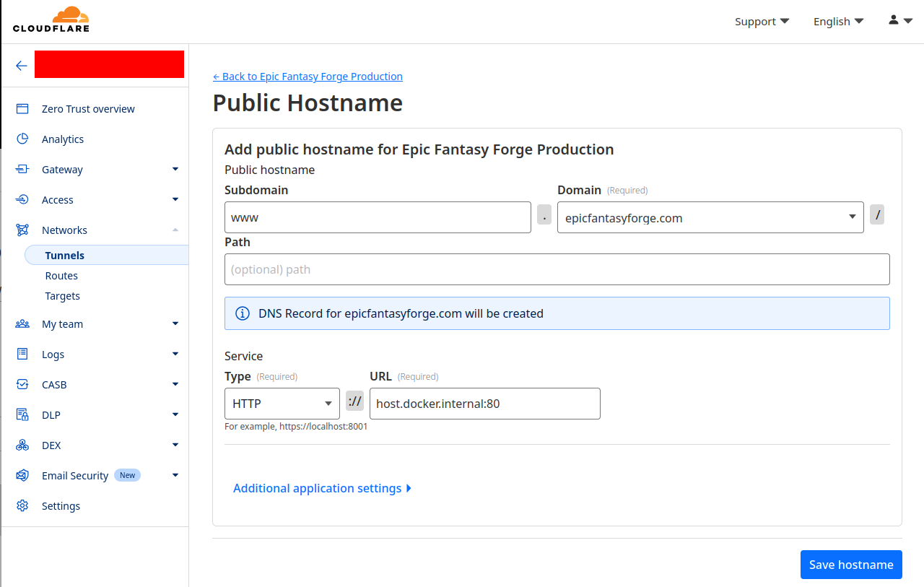Expand the DEX menu chevron
The height and width of the screenshot is (587, 924).
[175, 445]
